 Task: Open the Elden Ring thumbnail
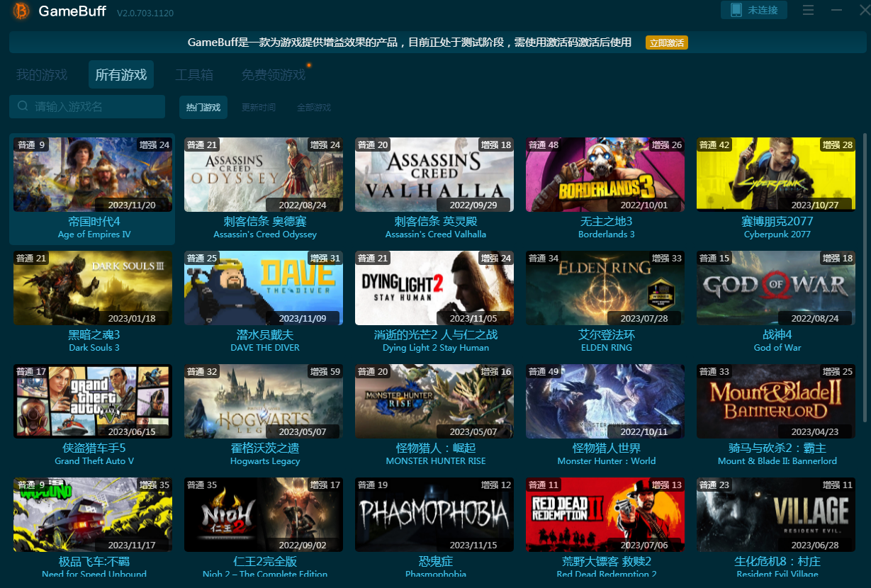pyautogui.click(x=605, y=288)
